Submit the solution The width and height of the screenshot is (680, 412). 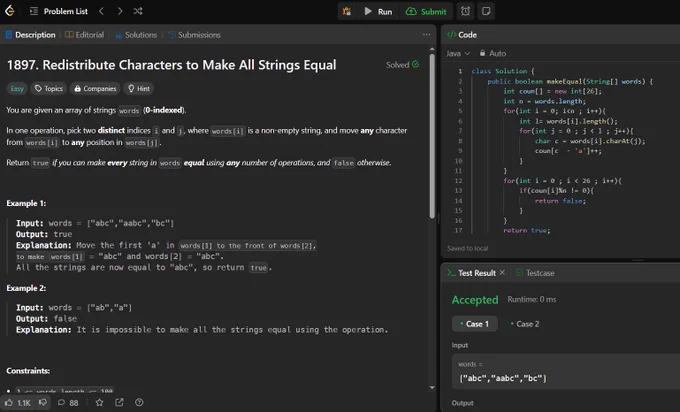pos(426,11)
